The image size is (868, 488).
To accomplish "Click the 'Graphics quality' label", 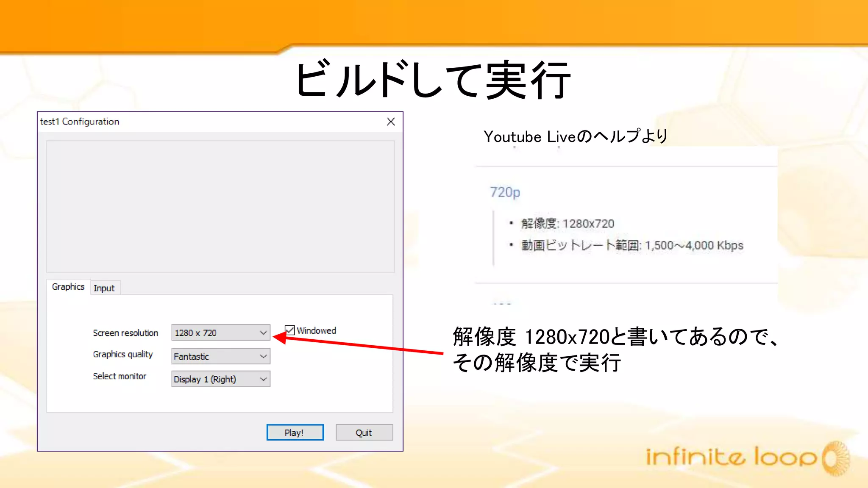I will pos(123,355).
